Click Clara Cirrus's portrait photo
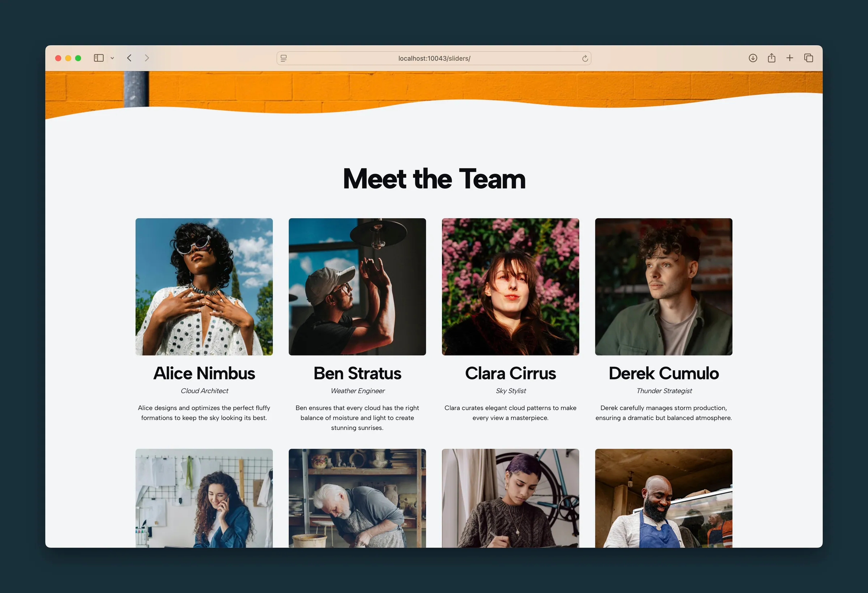The image size is (868, 593). tap(511, 287)
